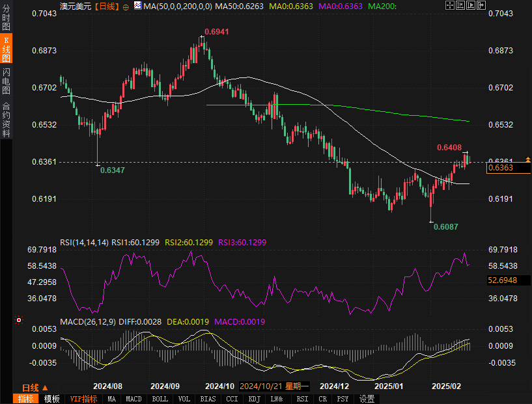Open the 合约资料 side tab
This screenshot has height=404, width=532.
coord(6,119)
